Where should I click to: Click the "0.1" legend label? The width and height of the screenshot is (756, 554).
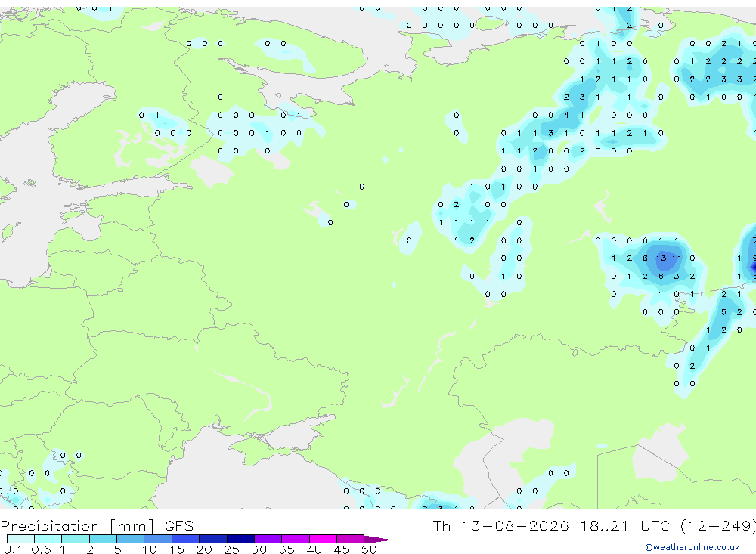point(13,549)
